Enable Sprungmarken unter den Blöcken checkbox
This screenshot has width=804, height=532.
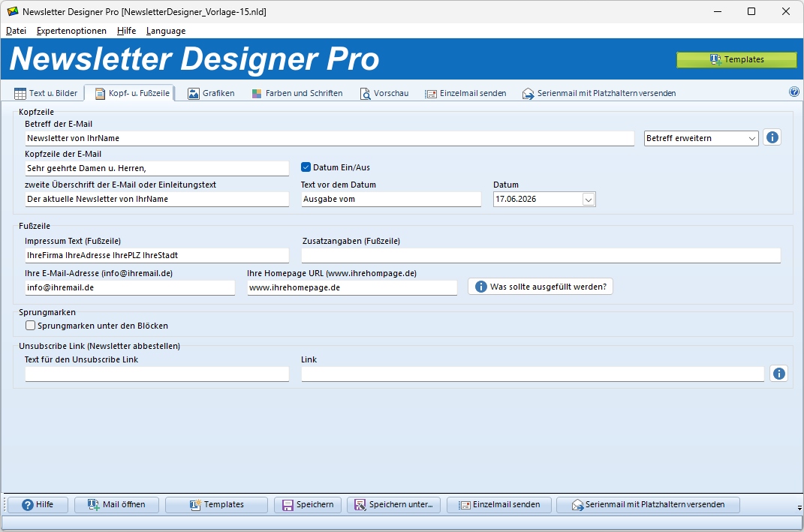pyautogui.click(x=31, y=326)
